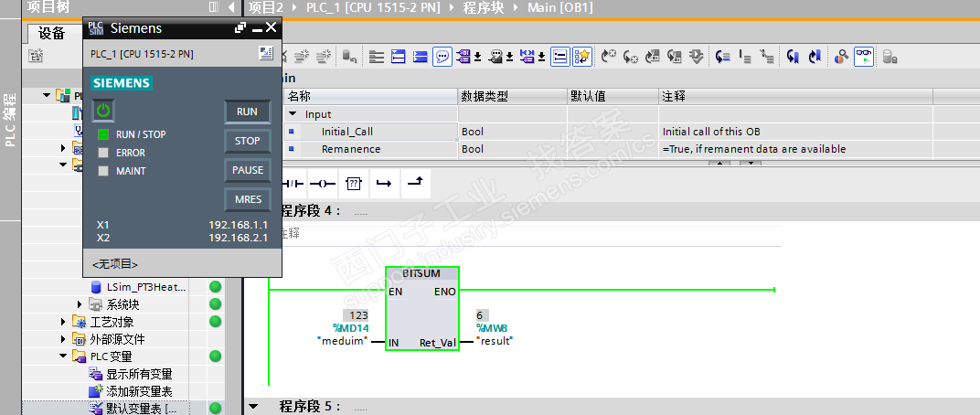980x415 pixels.
Task: Expand the 外部源文件 tree node
Action: click(63, 339)
